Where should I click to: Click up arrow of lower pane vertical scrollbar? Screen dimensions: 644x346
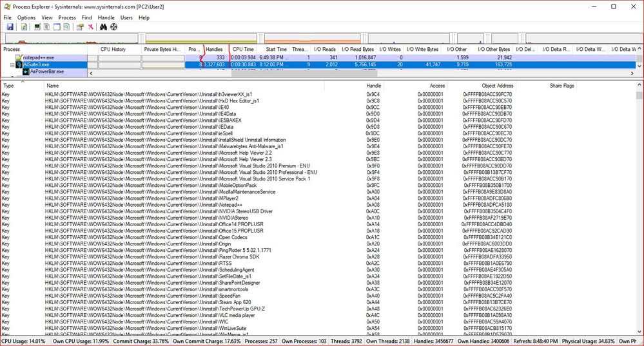[x=639, y=84]
